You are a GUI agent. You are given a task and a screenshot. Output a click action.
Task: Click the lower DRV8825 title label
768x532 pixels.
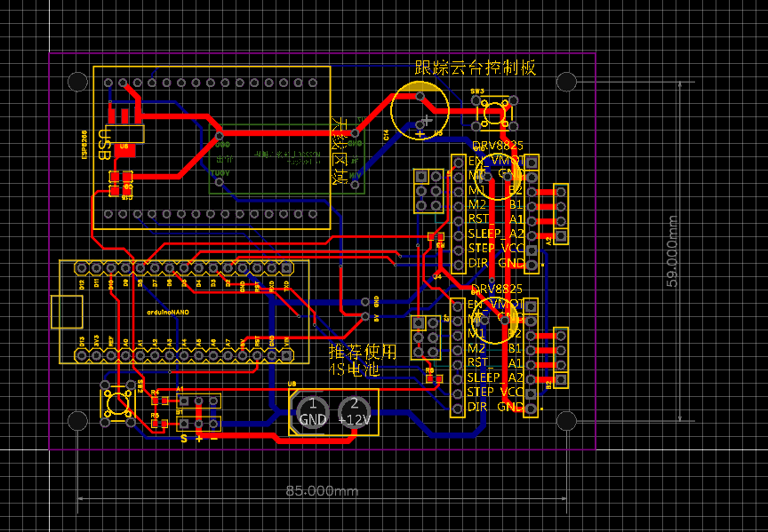click(496, 289)
